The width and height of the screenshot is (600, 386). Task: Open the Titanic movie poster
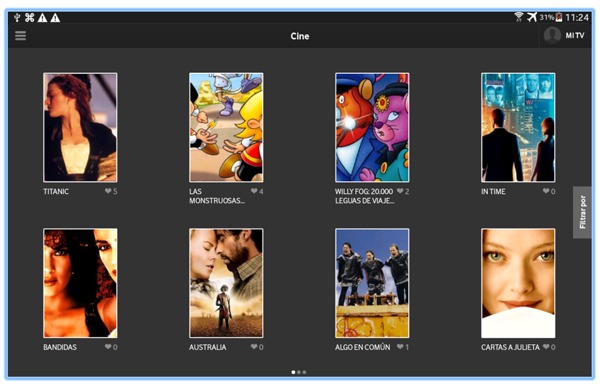80,127
